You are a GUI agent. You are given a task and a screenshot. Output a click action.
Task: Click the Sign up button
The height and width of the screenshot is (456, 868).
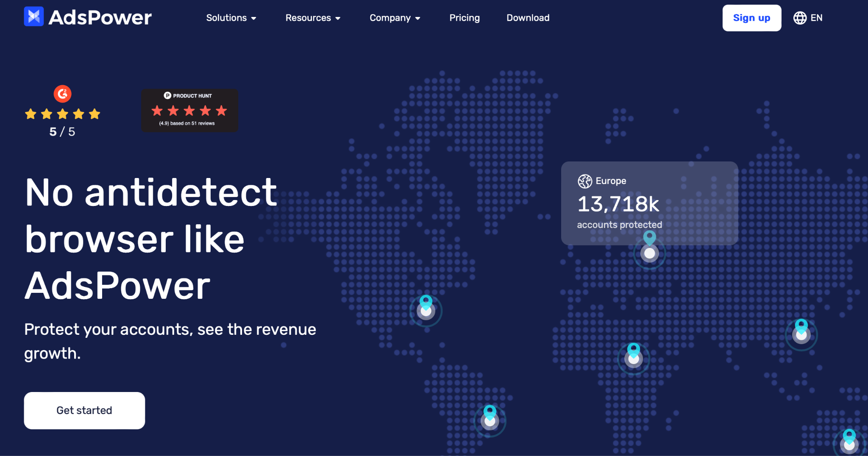coord(752,18)
